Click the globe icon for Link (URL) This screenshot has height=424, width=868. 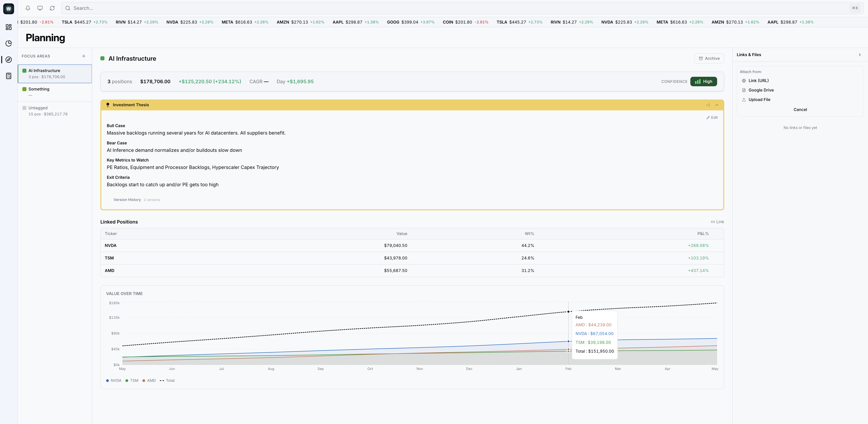pyautogui.click(x=744, y=81)
